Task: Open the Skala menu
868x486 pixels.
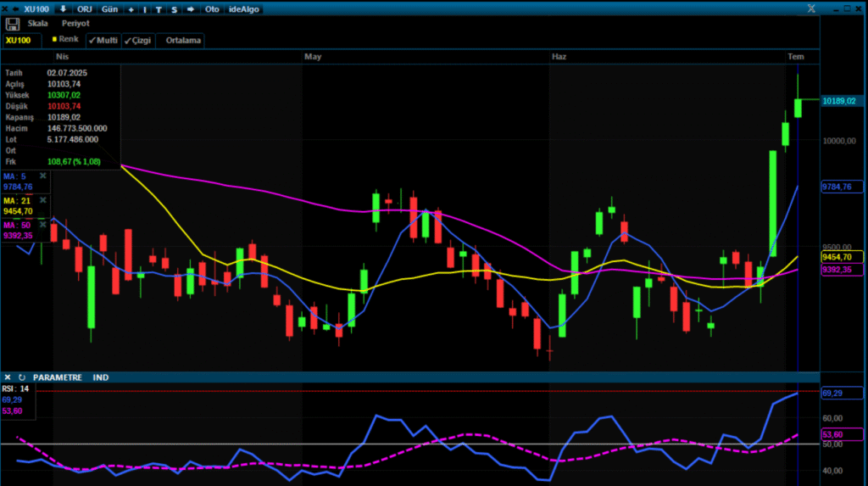Action: [x=37, y=23]
